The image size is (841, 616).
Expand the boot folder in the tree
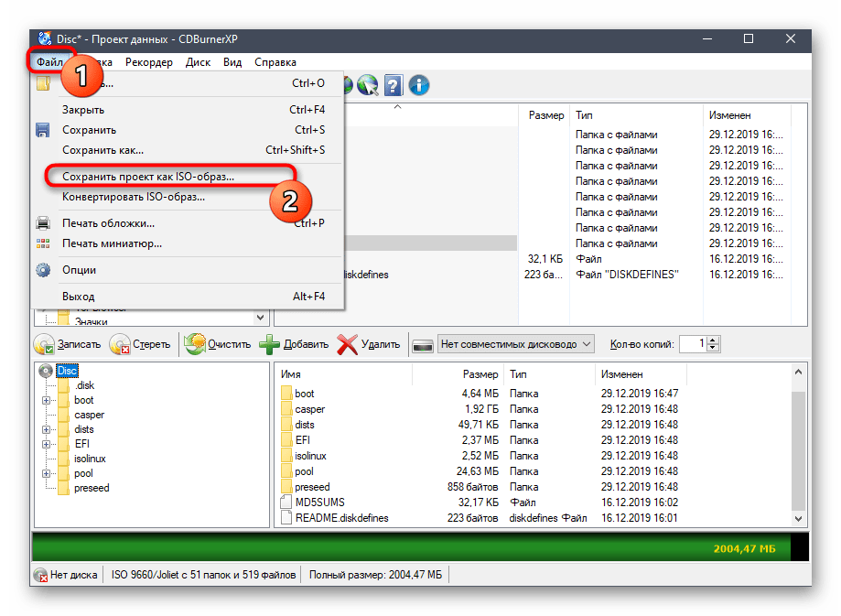click(x=46, y=400)
